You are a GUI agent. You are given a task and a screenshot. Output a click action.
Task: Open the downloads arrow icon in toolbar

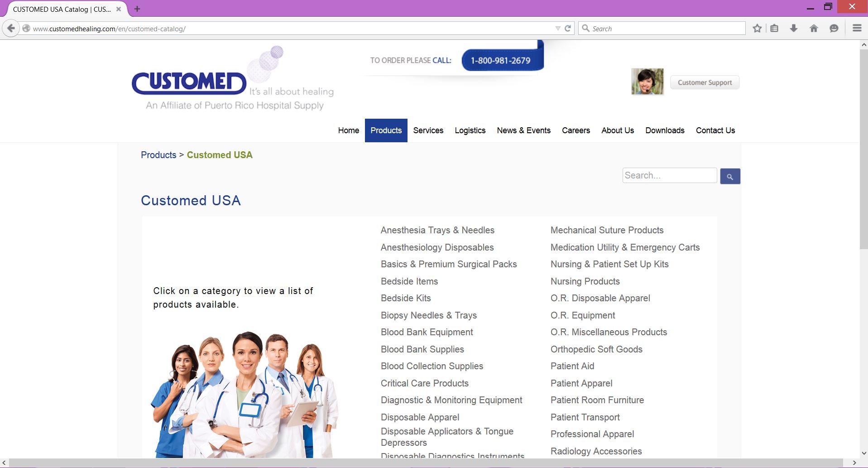794,29
